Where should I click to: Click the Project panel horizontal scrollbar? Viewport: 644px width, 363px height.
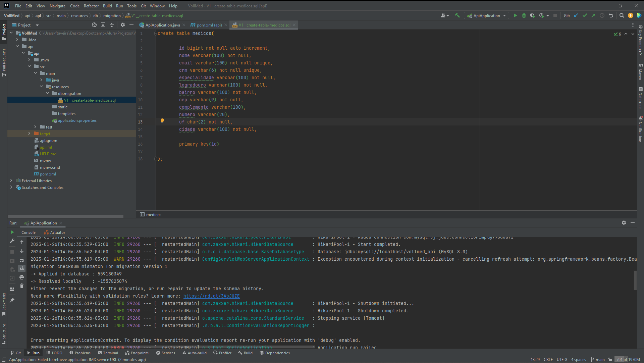point(65,216)
